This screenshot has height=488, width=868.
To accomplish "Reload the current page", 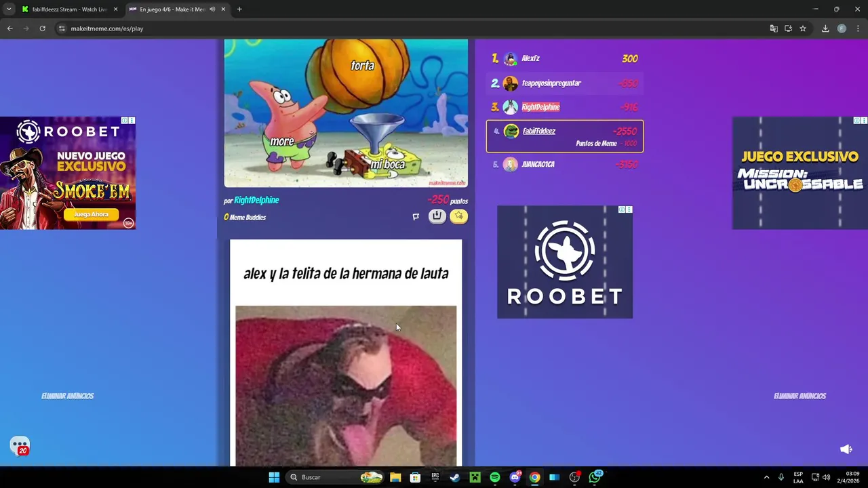I will tap(42, 28).
